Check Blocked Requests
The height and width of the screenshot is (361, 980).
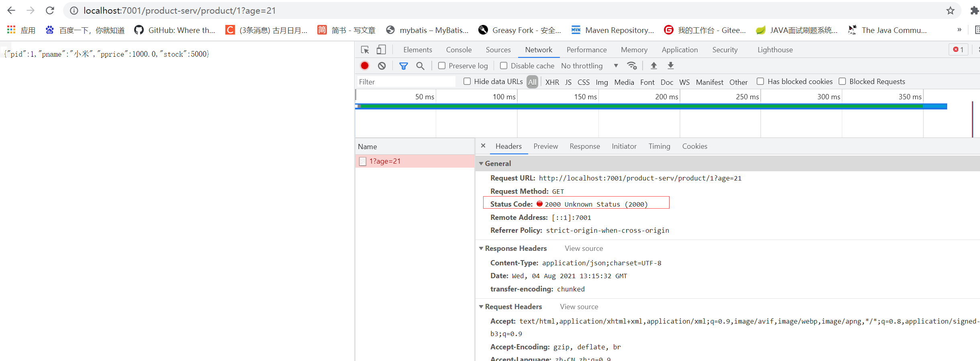[842, 81]
